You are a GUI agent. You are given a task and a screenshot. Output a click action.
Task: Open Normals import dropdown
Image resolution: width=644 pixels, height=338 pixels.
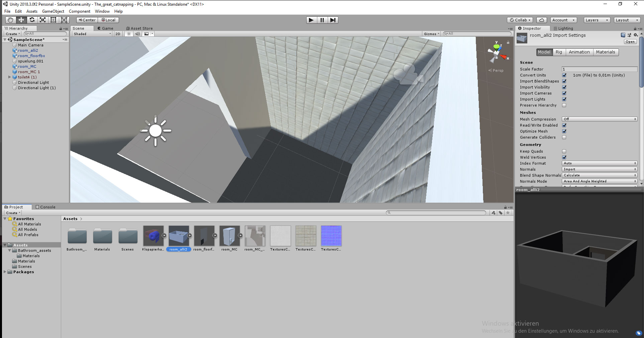coord(600,169)
